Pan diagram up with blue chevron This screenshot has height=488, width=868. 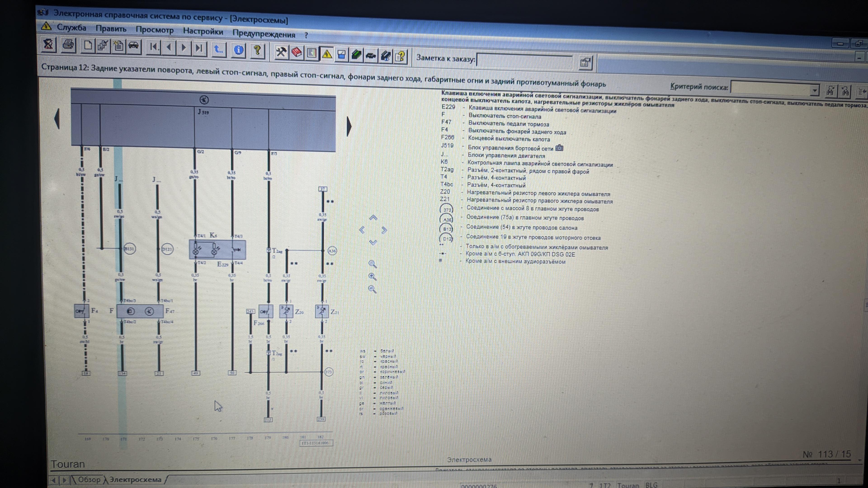pyautogui.click(x=373, y=218)
